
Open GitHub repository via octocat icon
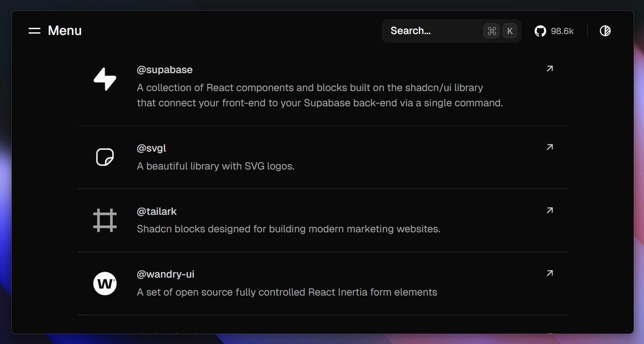(x=540, y=31)
